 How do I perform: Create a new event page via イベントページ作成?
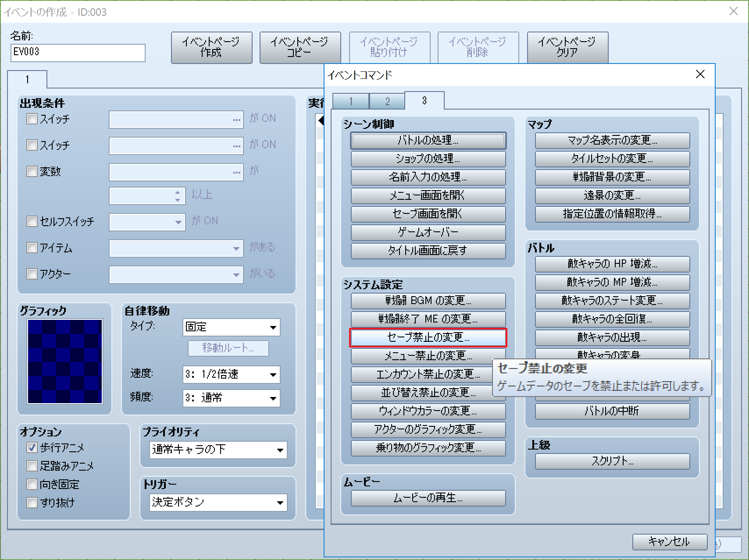click(211, 47)
